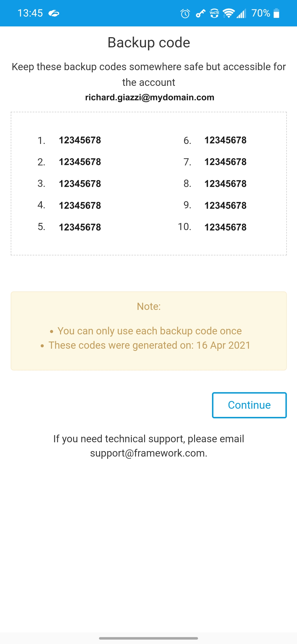Tap the home gesture bar at bottom
Viewport: 297px width, 644px height.
pos(148,638)
